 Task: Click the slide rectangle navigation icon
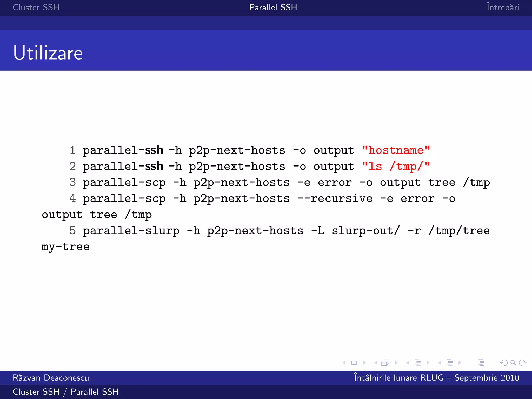(x=354, y=363)
